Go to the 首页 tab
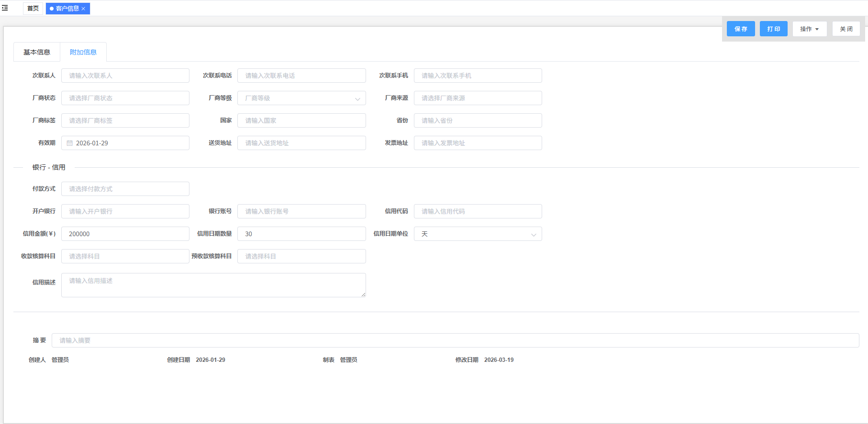Screen dimensions: 868x424 [x=33, y=9]
